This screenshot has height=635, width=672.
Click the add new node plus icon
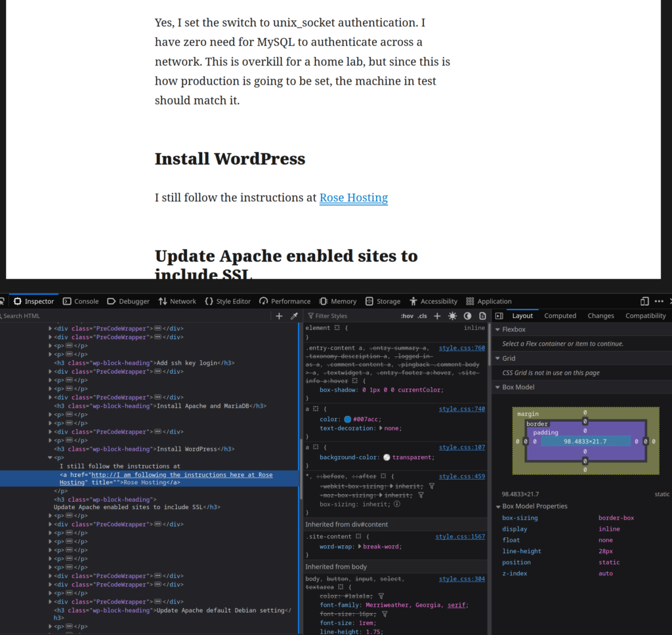(x=279, y=316)
